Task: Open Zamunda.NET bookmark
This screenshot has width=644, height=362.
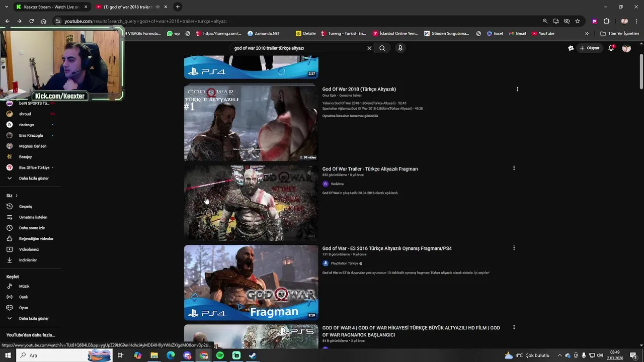Action: click(x=264, y=34)
